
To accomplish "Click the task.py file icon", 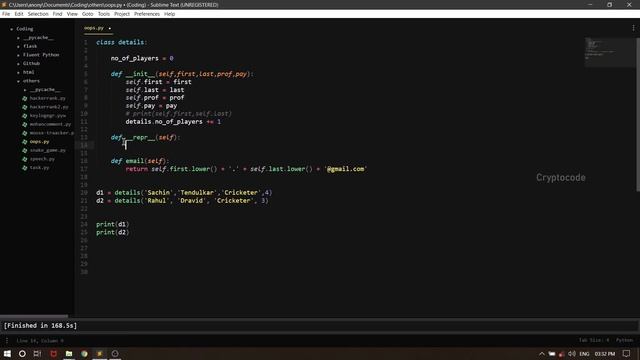I will [24, 168].
